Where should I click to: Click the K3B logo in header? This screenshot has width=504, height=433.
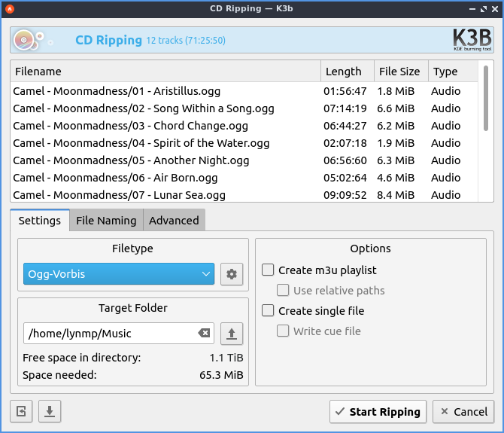(x=472, y=40)
